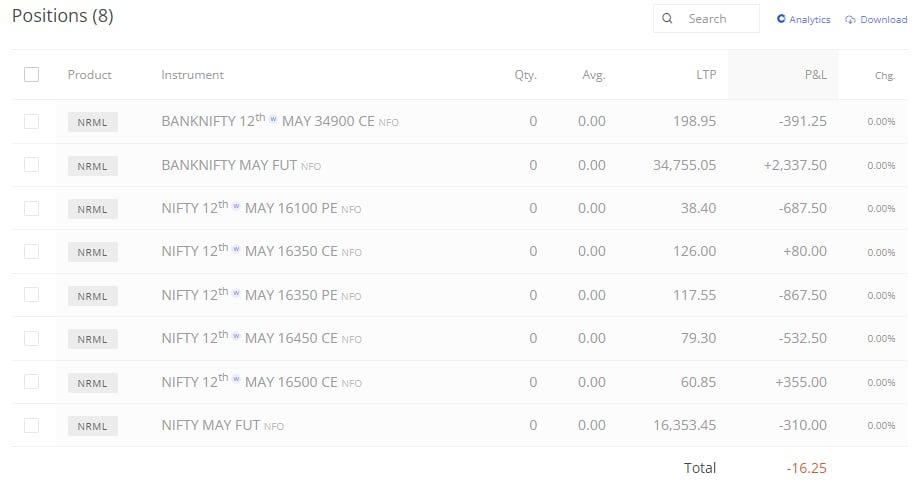Click weekly badge on NIFTY 16100 PE
The width and height of the screenshot is (919, 488).
click(236, 206)
